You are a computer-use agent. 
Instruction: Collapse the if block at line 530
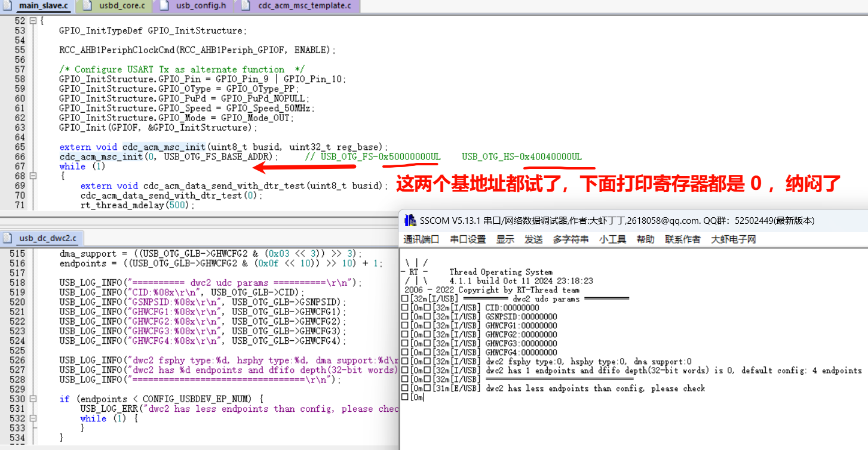point(33,399)
